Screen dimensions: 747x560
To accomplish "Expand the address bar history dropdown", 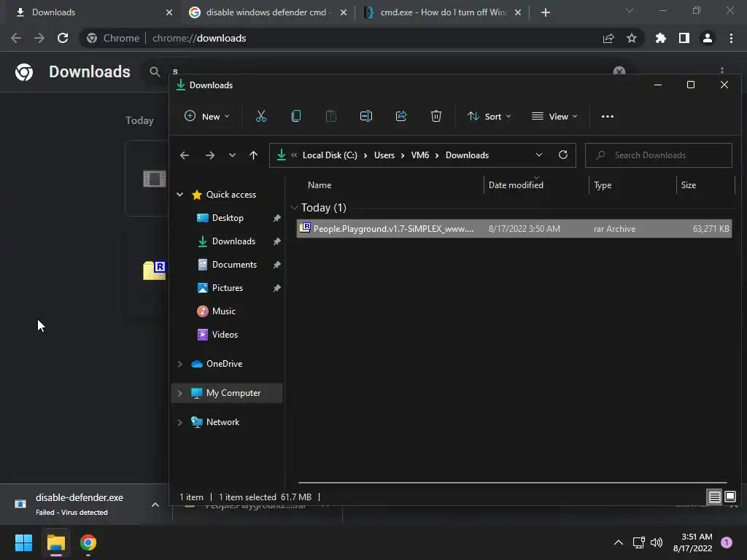I will tap(539, 155).
